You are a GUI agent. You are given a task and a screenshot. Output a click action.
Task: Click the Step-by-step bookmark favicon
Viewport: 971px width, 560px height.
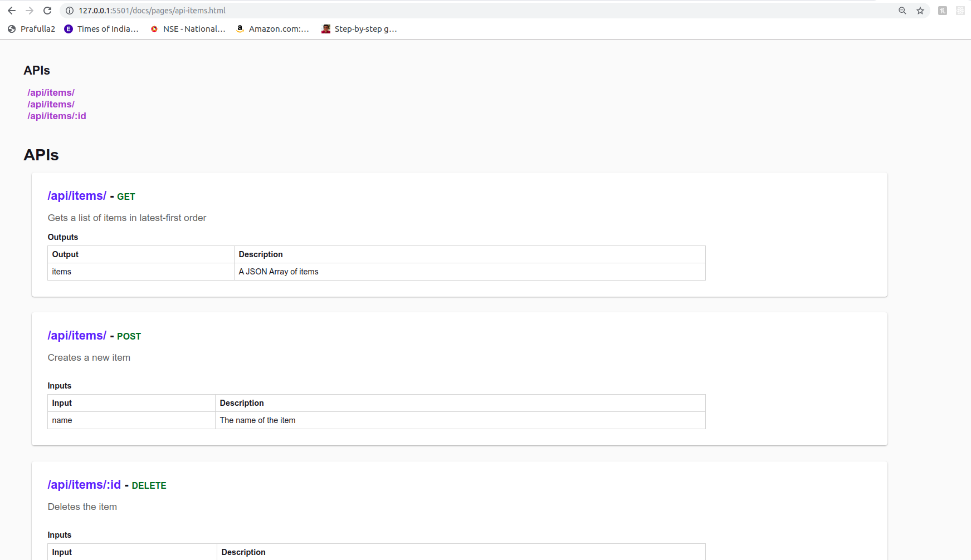326,29
